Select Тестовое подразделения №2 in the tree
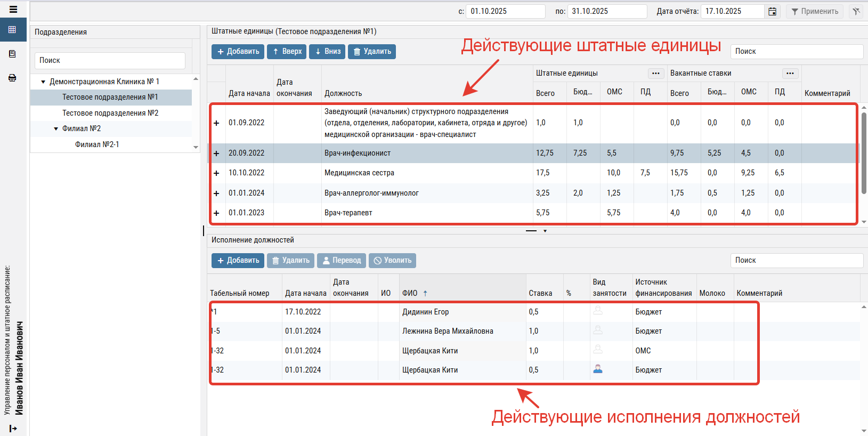868x436 pixels. point(110,113)
